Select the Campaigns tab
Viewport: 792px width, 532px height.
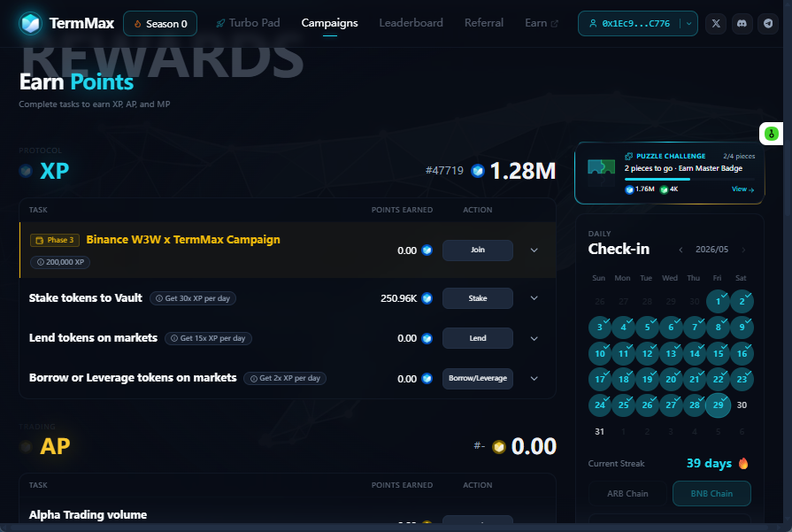[329, 23]
